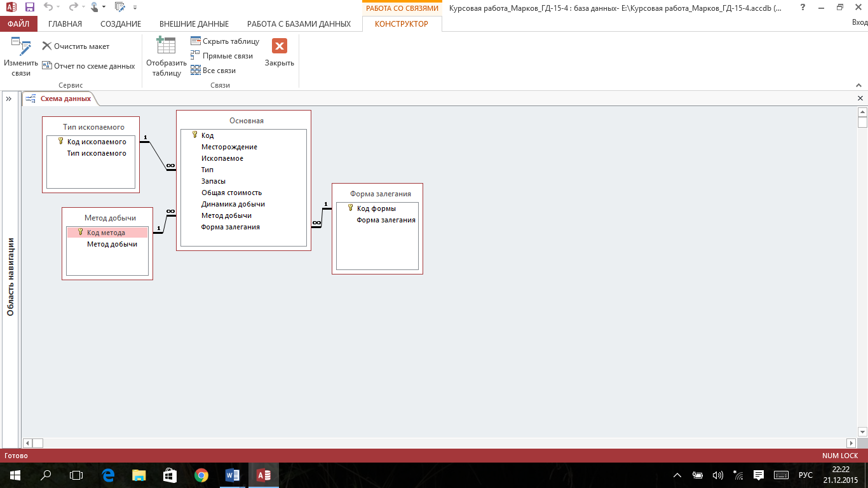Switch to the ВНЕШНИЕ ДАННЫЕ tab
868x488 pixels.
click(x=194, y=24)
